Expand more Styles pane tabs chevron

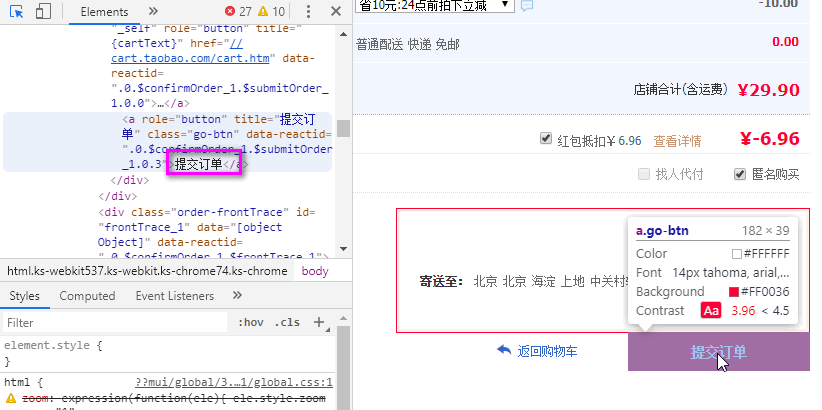click(x=237, y=295)
